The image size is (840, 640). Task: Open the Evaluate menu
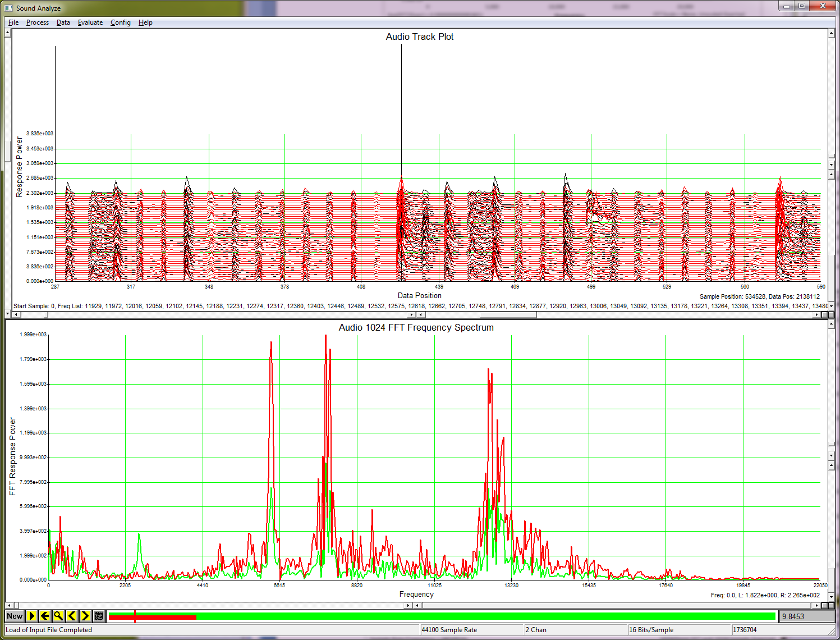click(90, 22)
